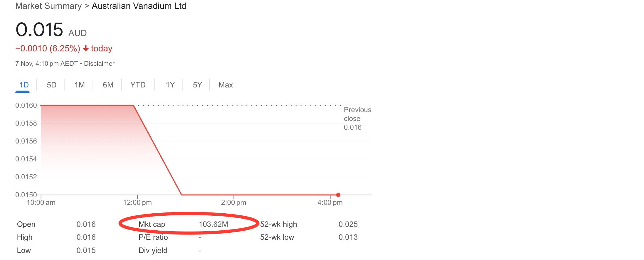Click the red down arrow icon
Viewport: 644px width, 260px height.
86,48
